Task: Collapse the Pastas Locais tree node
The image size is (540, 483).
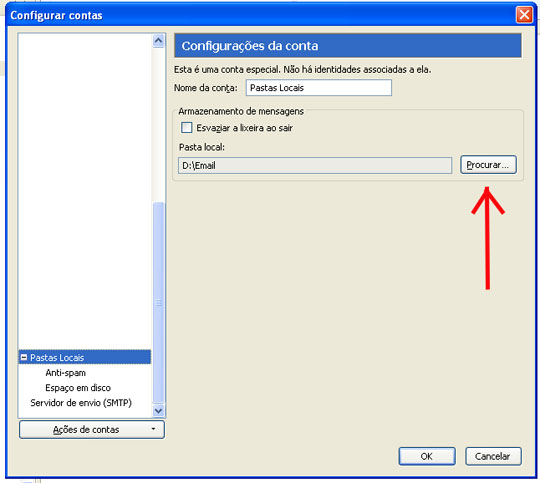Action: [24, 357]
